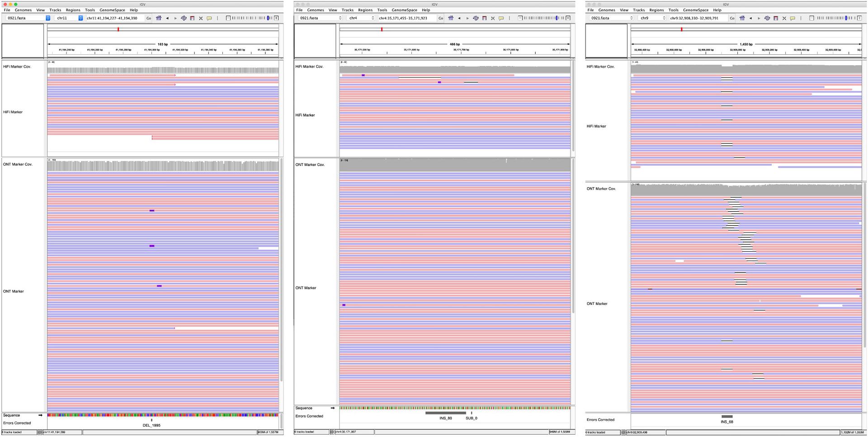
Task: Click red marker on chr4 ideogram
Action: pyautogui.click(x=382, y=29)
